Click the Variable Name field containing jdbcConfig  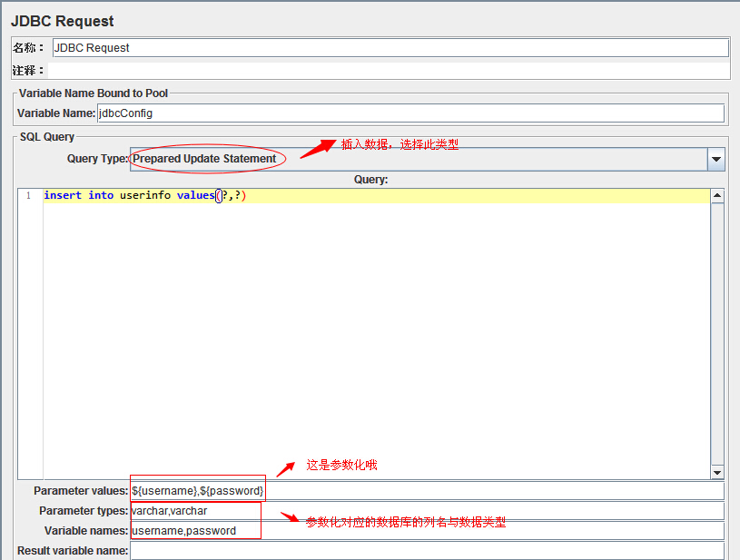pos(410,113)
